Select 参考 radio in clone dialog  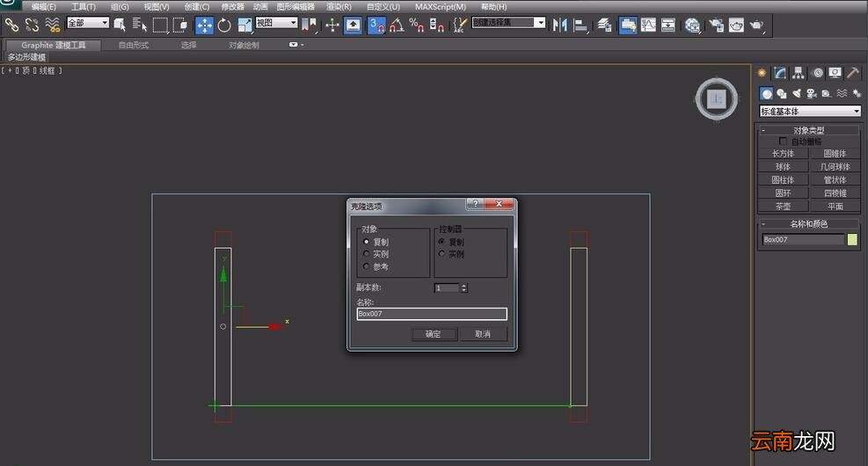pos(366,266)
